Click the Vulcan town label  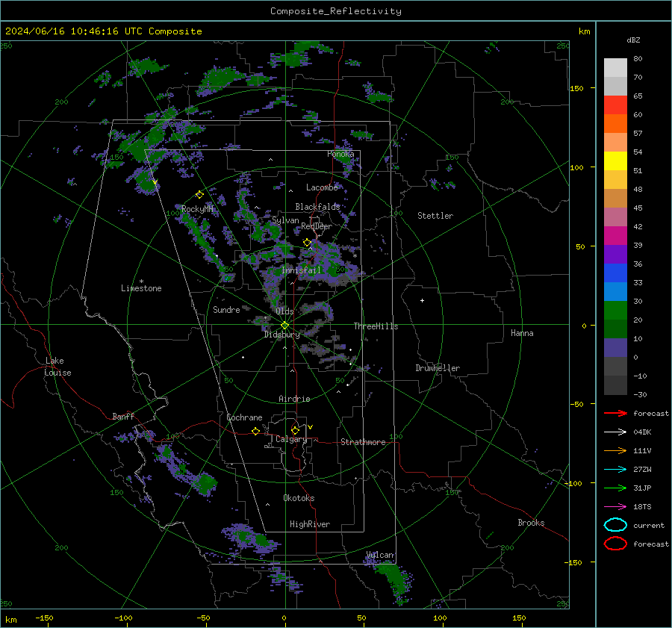(x=380, y=555)
